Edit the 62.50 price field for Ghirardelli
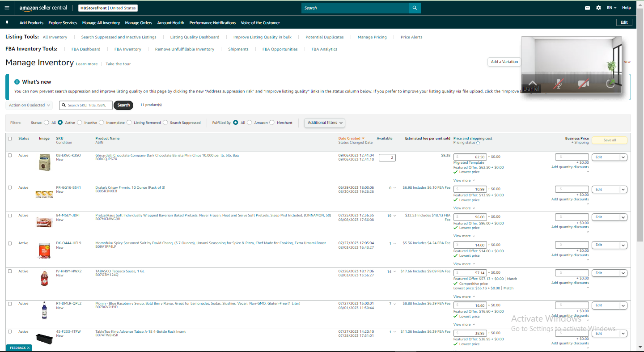644x352 pixels. click(470, 157)
